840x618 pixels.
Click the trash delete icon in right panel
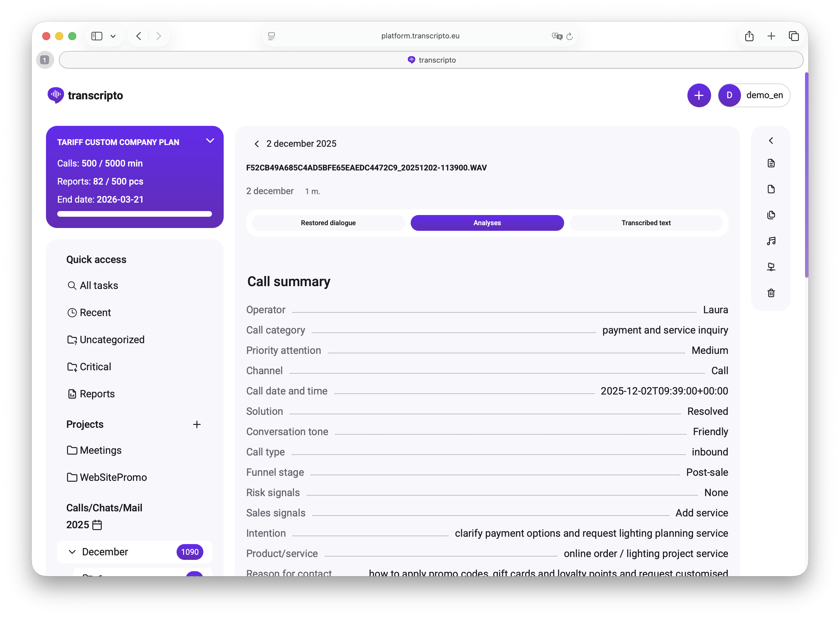(x=770, y=293)
